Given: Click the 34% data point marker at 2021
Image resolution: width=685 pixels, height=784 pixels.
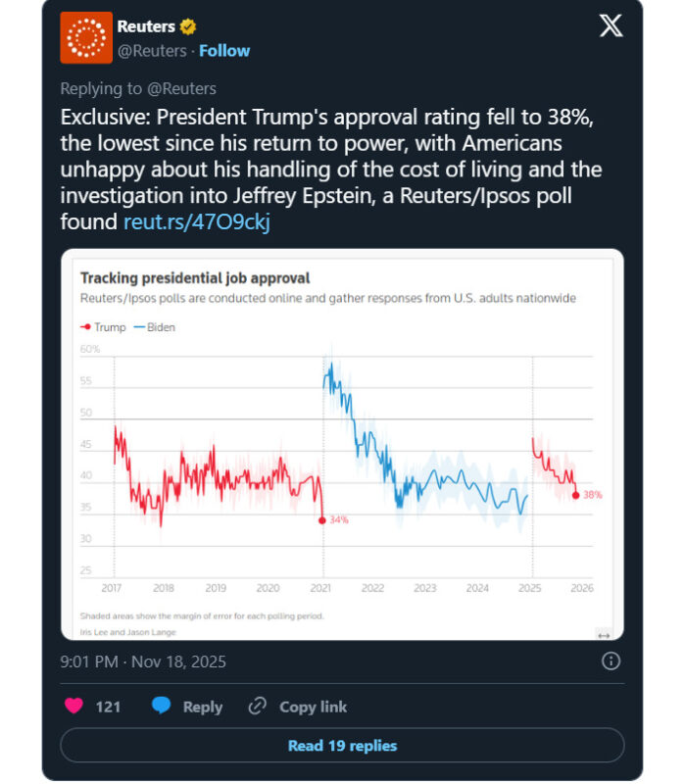Looking at the screenshot, I should 322,520.
